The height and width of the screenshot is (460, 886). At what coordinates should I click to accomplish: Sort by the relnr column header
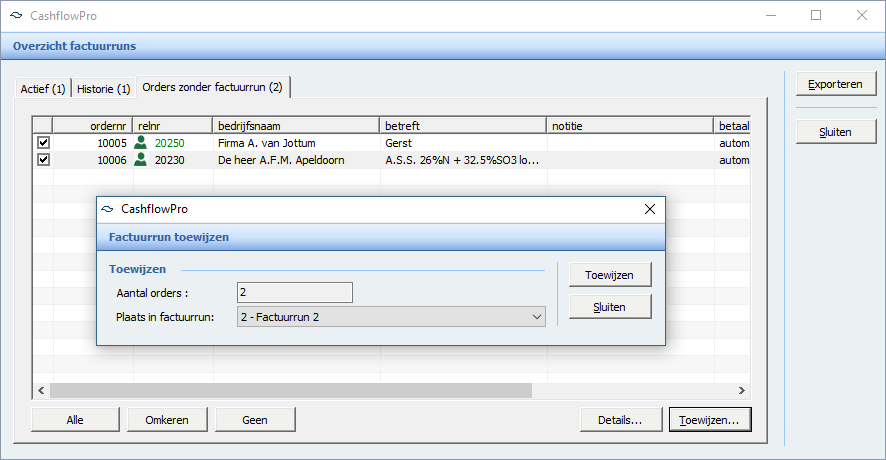click(x=173, y=125)
